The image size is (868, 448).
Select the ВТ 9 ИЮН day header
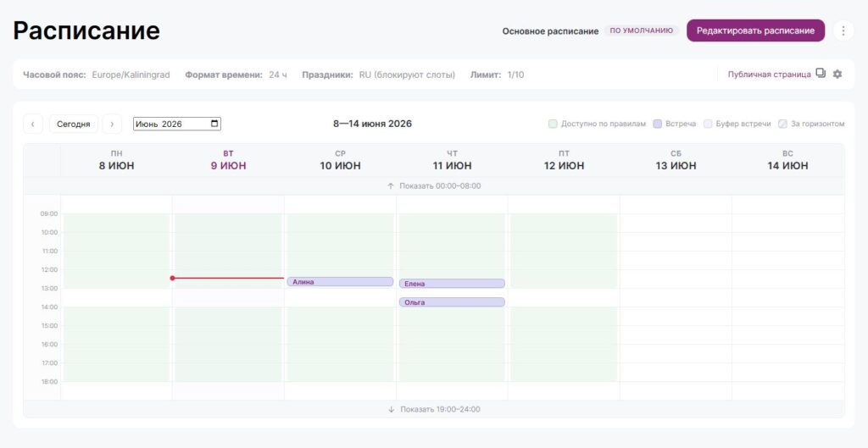tap(228, 160)
